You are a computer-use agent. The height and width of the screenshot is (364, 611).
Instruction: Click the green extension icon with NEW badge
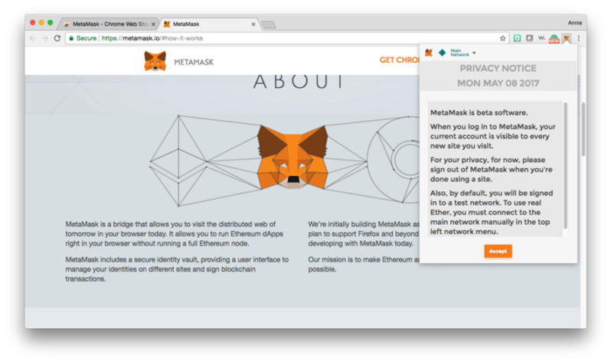point(554,38)
